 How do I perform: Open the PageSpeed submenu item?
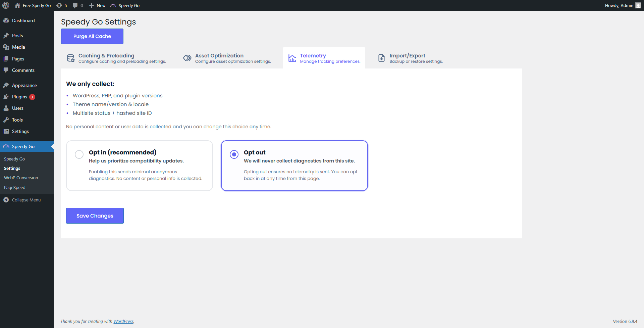pyautogui.click(x=15, y=188)
